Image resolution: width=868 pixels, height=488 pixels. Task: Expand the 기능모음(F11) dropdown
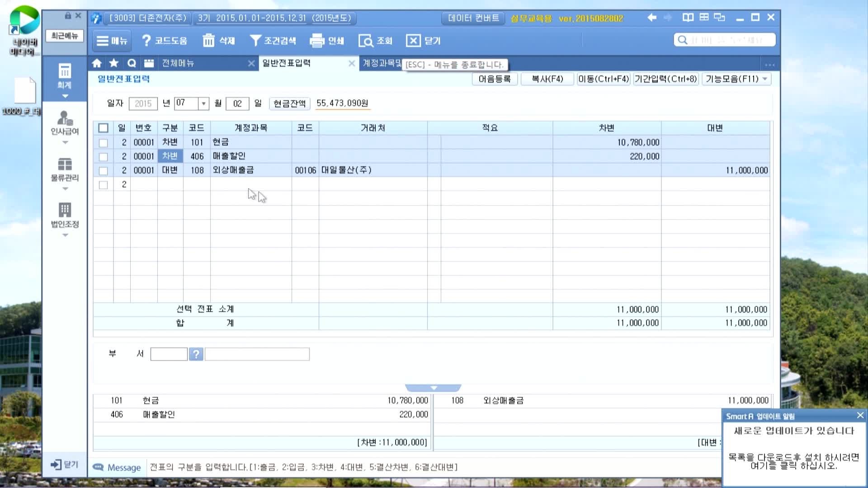765,79
